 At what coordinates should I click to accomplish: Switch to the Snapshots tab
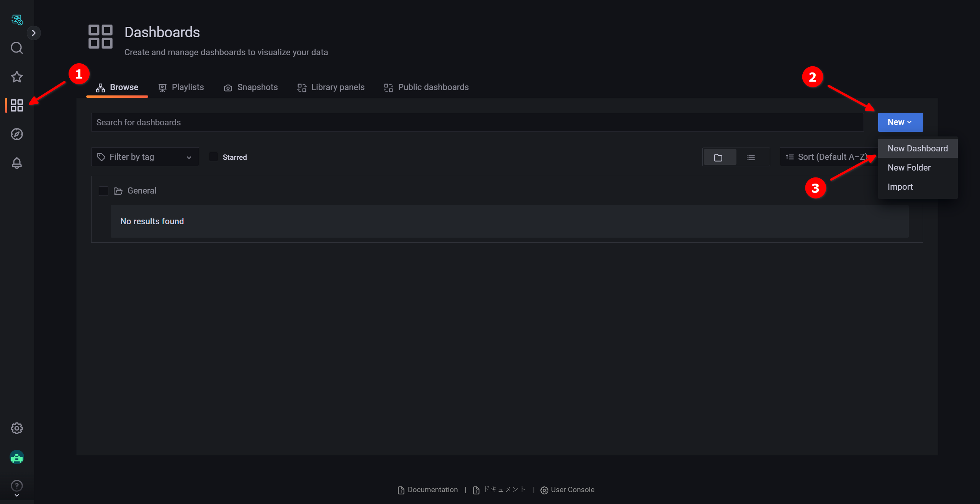coord(250,87)
